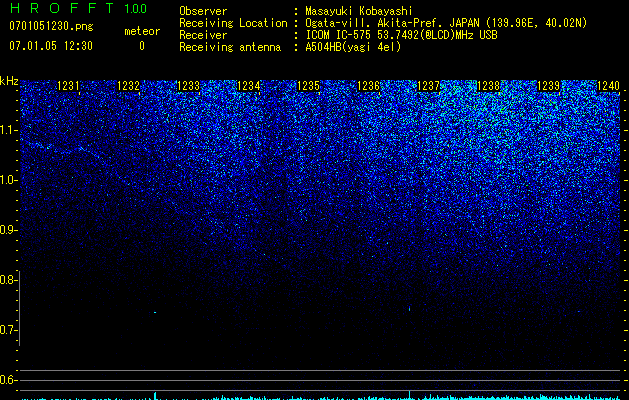Click the 0.9 kHz axis label
The height and width of the screenshot is (400, 629).
point(8,230)
